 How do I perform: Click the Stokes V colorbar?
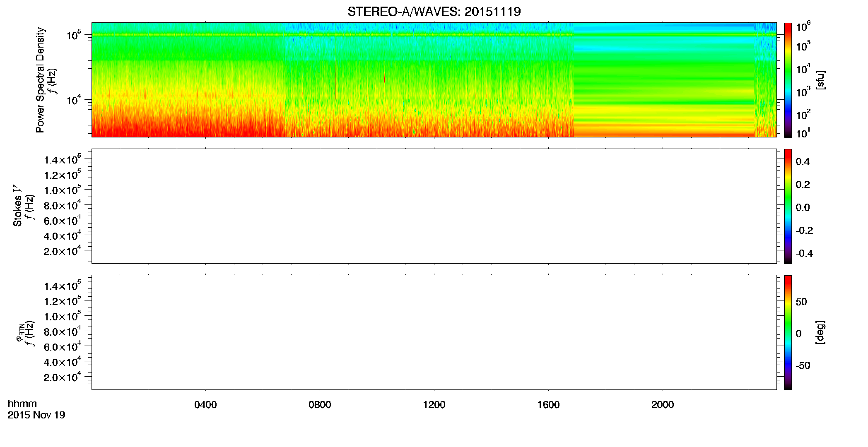788,206
